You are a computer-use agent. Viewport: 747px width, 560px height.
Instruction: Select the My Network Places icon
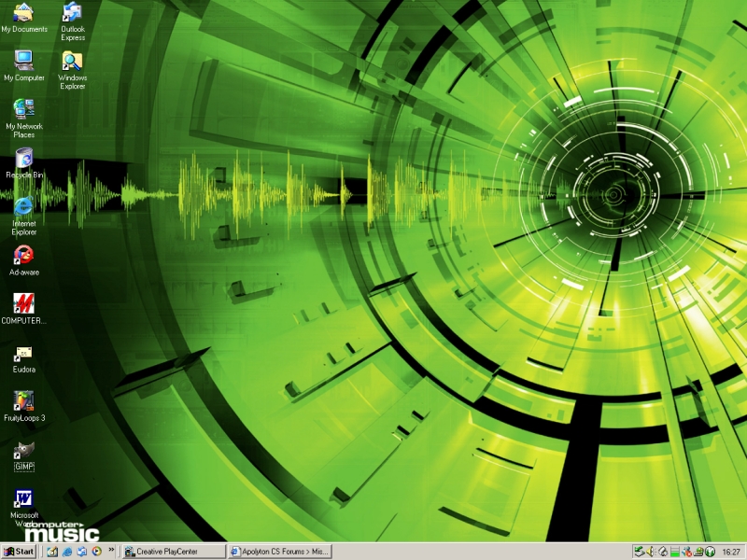[24, 109]
